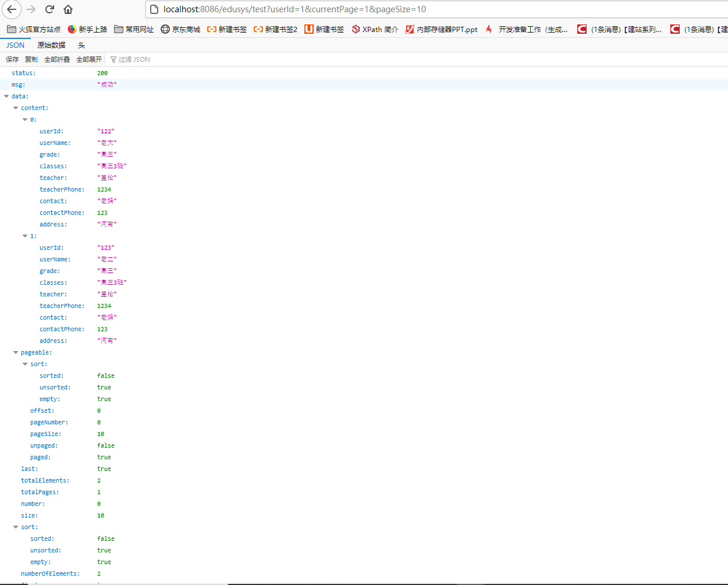Select the paged row showing true
This screenshot has width=728, height=585.
click(364, 457)
